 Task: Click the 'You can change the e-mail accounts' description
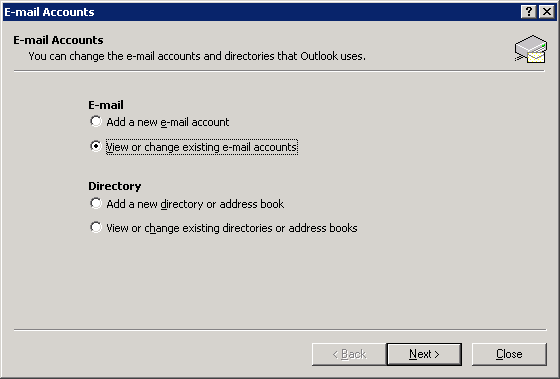tap(197, 56)
